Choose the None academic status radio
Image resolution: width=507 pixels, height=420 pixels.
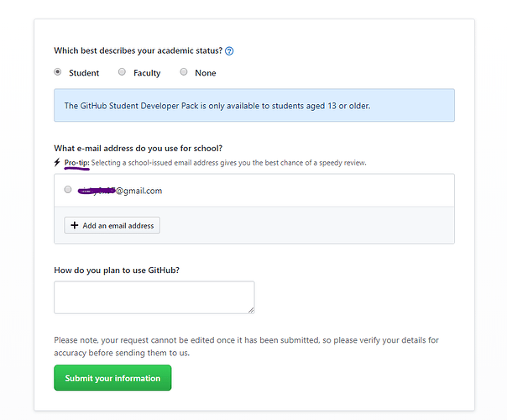[184, 72]
